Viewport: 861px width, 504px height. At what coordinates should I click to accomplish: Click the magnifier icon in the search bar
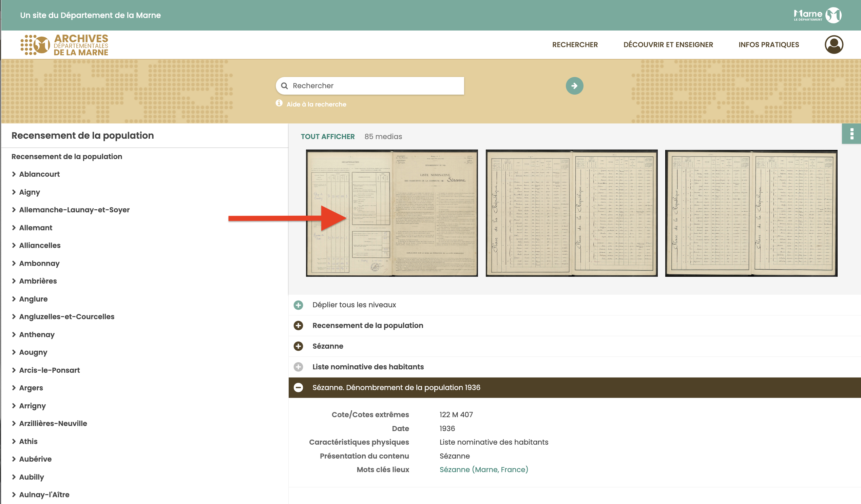[285, 86]
